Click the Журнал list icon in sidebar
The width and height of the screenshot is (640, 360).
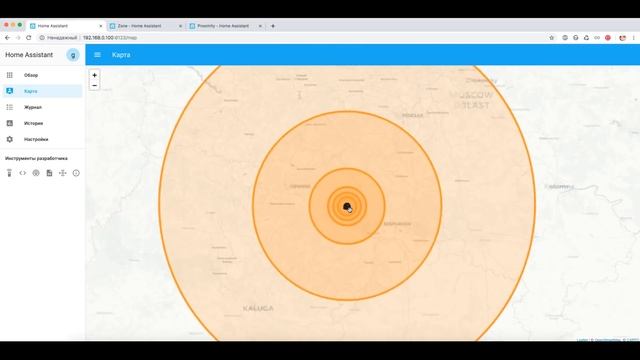tap(9, 107)
